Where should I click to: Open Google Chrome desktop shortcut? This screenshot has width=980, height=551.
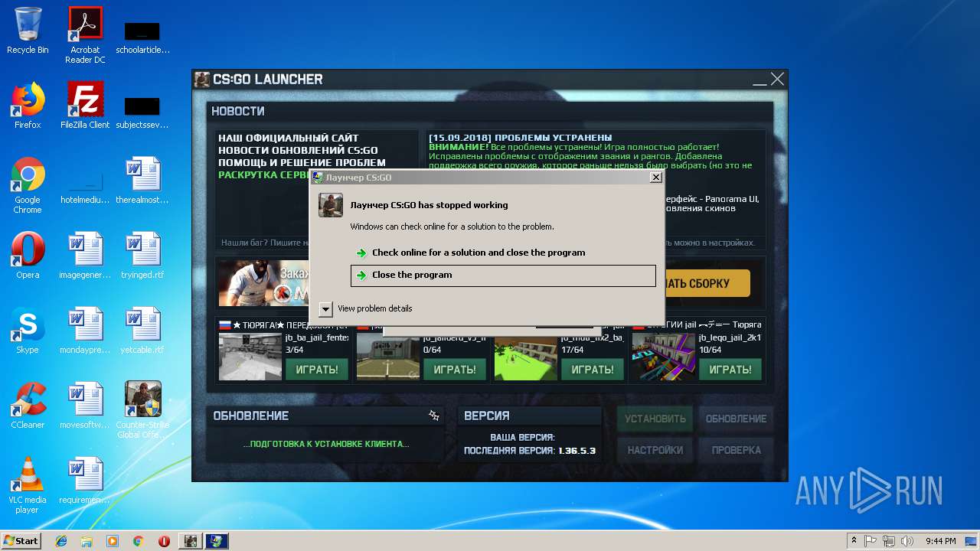pyautogui.click(x=28, y=186)
